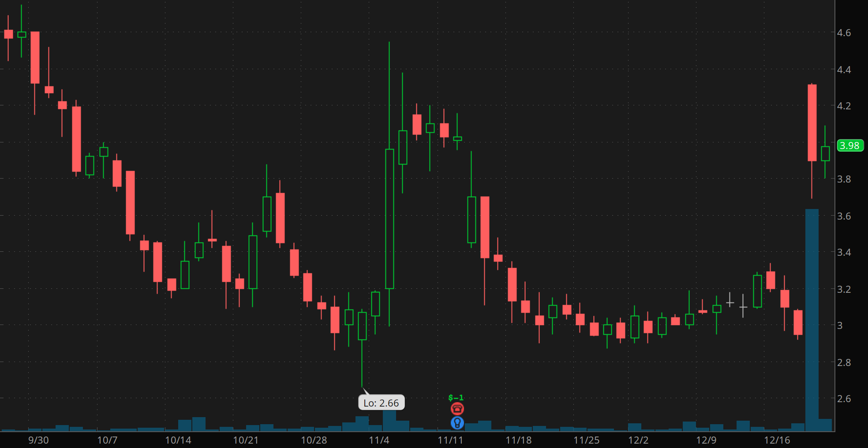
Task: Click the 10/28 date label
Action: click(x=314, y=440)
